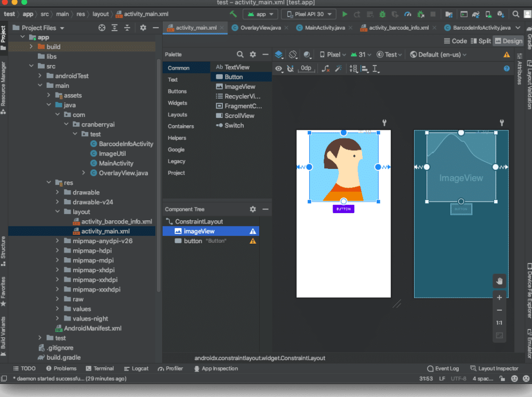Open the App Inspection tool window

pos(216,368)
